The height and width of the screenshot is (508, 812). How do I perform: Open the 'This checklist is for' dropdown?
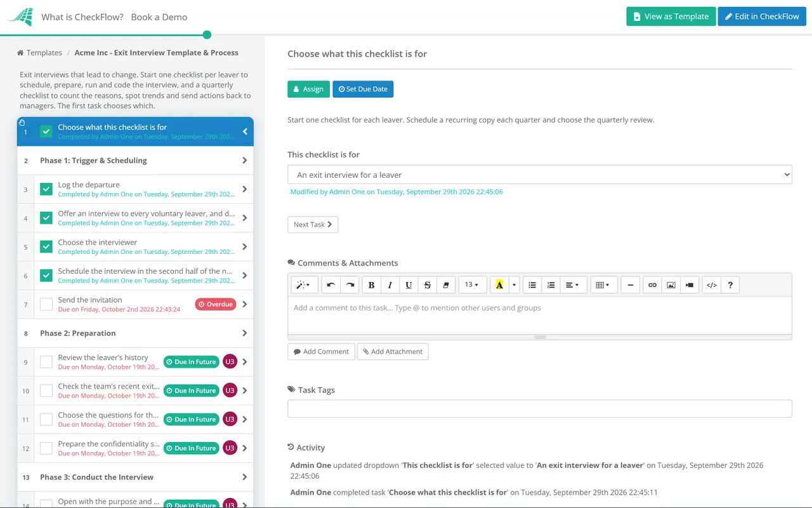coord(540,175)
